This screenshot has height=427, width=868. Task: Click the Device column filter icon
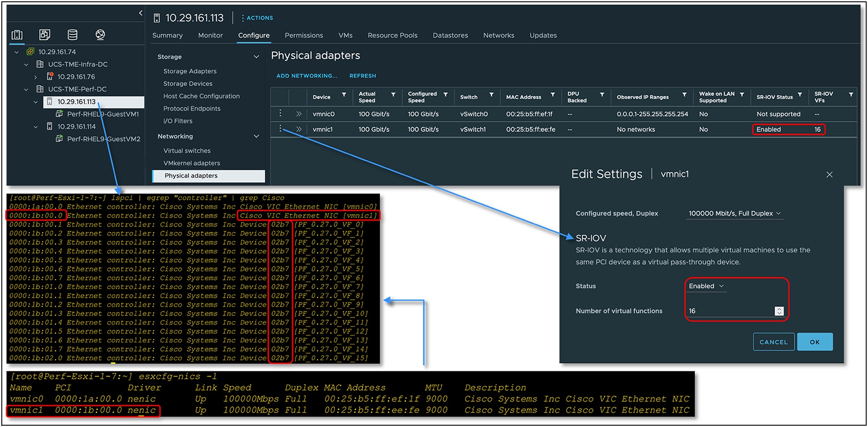[x=344, y=95]
